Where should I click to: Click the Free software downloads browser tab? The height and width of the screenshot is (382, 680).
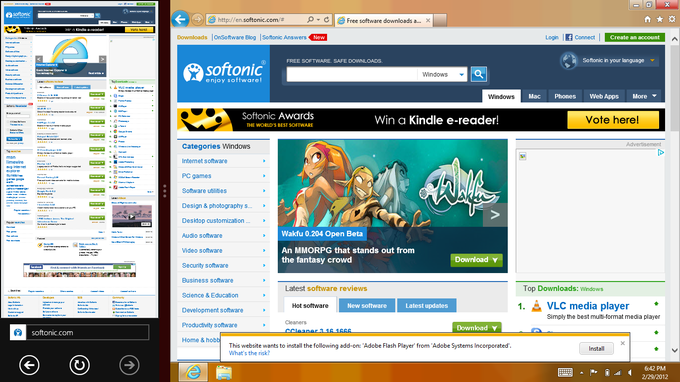[384, 20]
